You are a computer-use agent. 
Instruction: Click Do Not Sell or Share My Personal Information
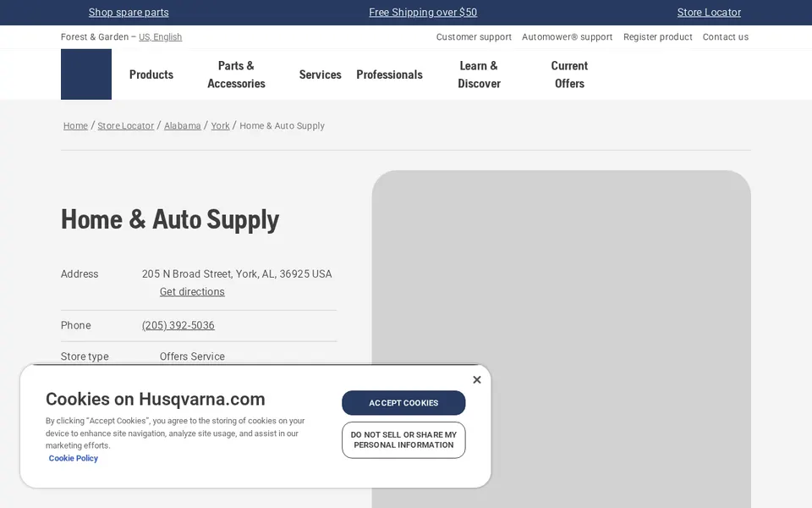tap(403, 440)
